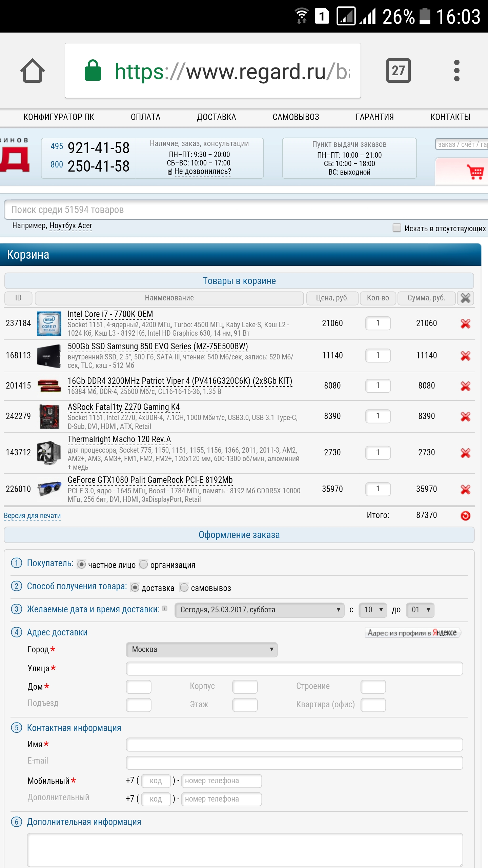Go to 'САМОВЫВОЗ' menu item
This screenshot has height=868, width=488.
point(296,117)
